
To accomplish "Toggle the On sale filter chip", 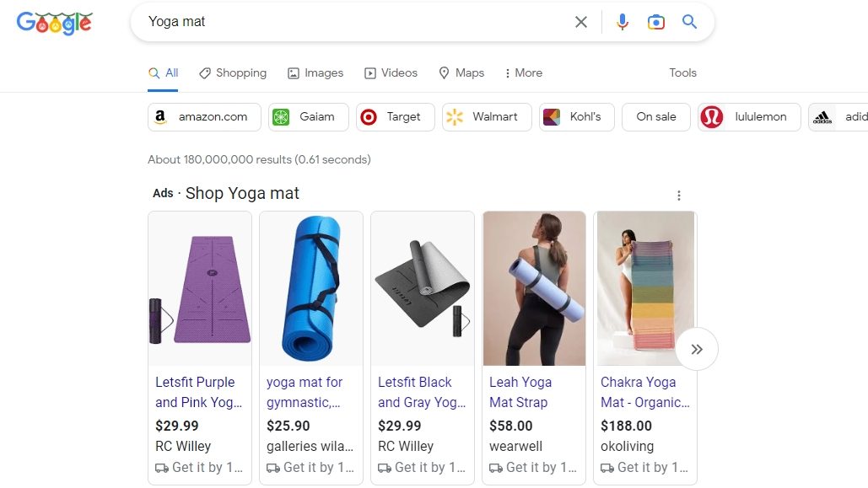I will (x=656, y=117).
